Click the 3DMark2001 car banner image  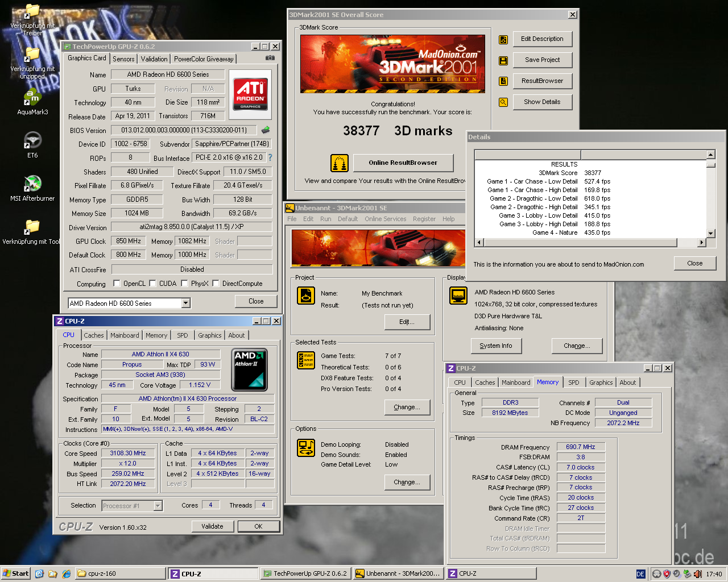pyautogui.click(x=378, y=247)
